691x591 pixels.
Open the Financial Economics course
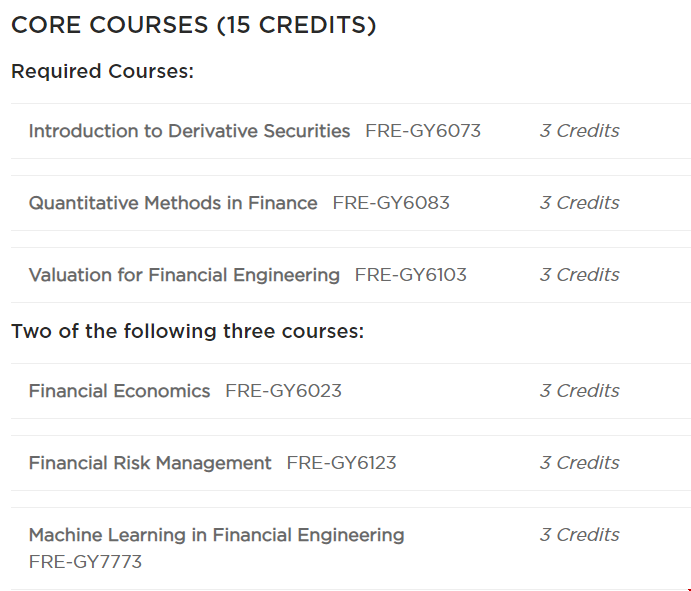[119, 391]
